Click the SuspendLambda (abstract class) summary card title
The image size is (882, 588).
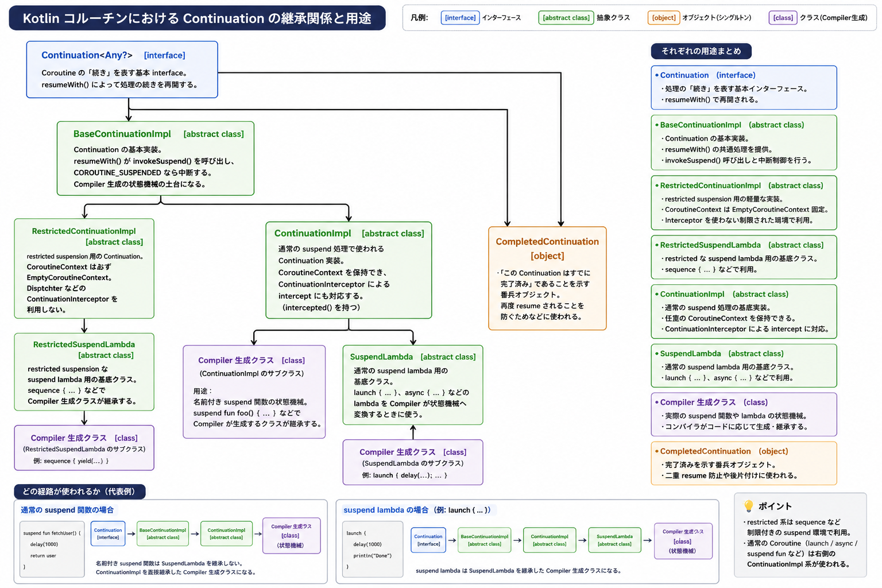pyautogui.click(x=721, y=354)
